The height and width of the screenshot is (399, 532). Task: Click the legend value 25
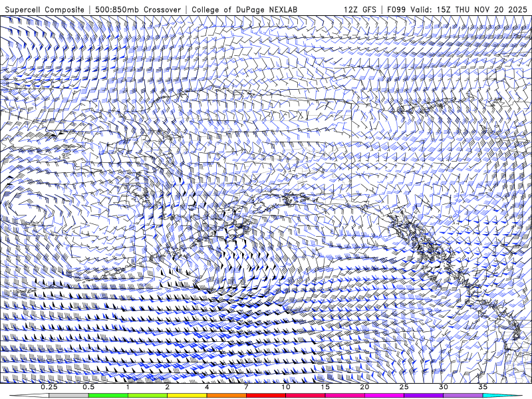point(404,387)
